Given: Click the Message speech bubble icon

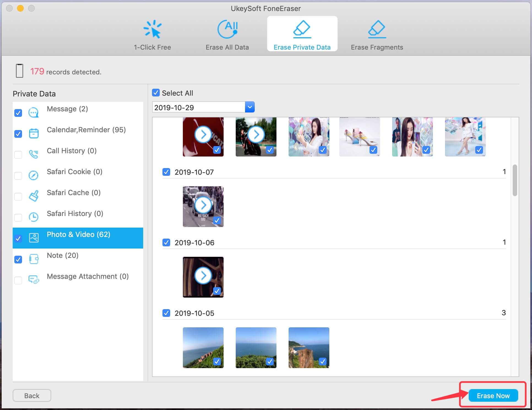Looking at the screenshot, I should point(34,113).
